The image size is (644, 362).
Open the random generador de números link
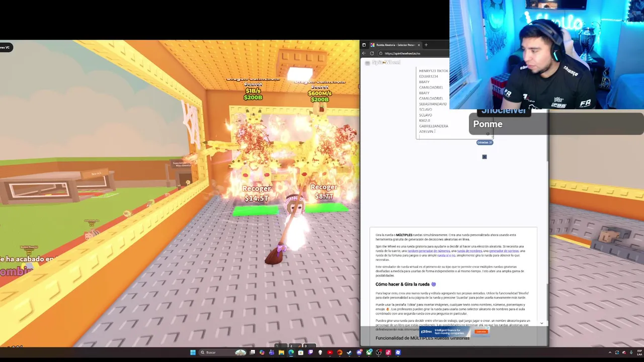tap(429, 251)
